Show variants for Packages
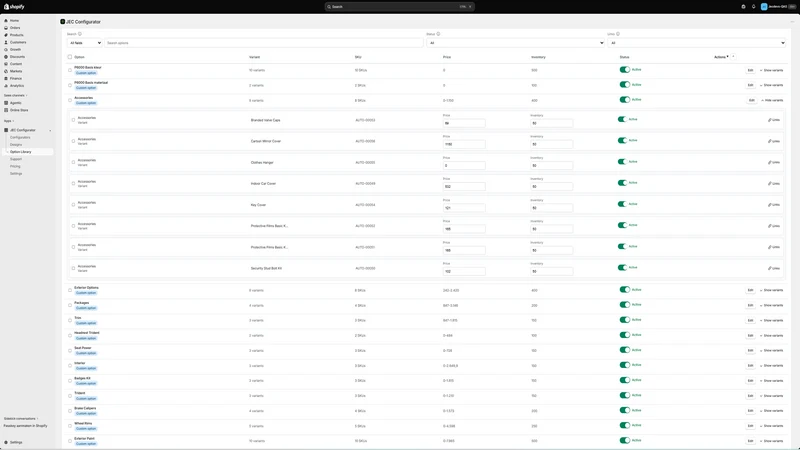Viewport: 800px width, 450px height. point(771,306)
